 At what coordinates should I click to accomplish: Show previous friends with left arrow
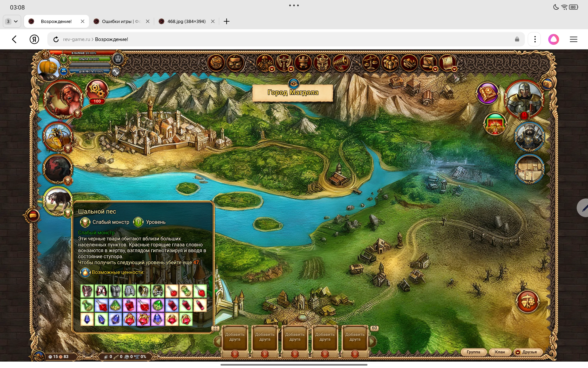(218, 341)
